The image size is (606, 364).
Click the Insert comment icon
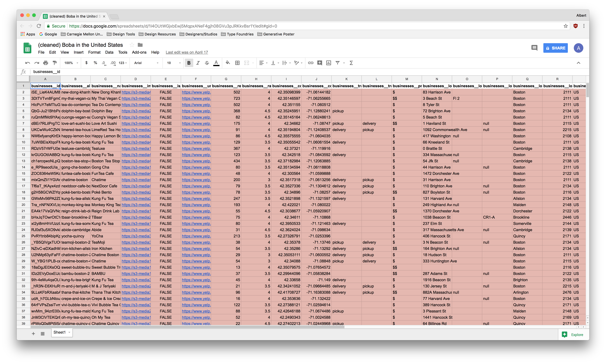click(319, 63)
